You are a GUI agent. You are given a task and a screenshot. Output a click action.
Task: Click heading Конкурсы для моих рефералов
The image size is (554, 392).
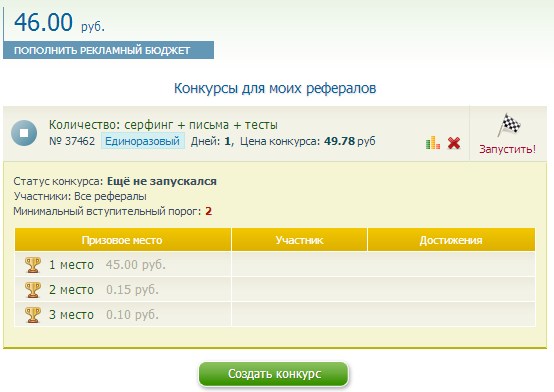(275, 88)
